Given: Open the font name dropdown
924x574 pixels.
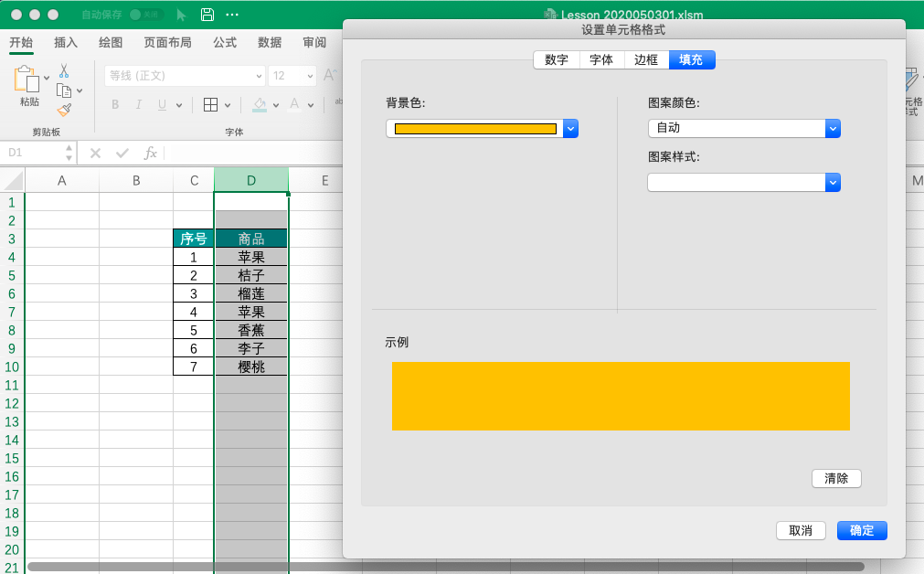Looking at the screenshot, I should tap(259, 76).
